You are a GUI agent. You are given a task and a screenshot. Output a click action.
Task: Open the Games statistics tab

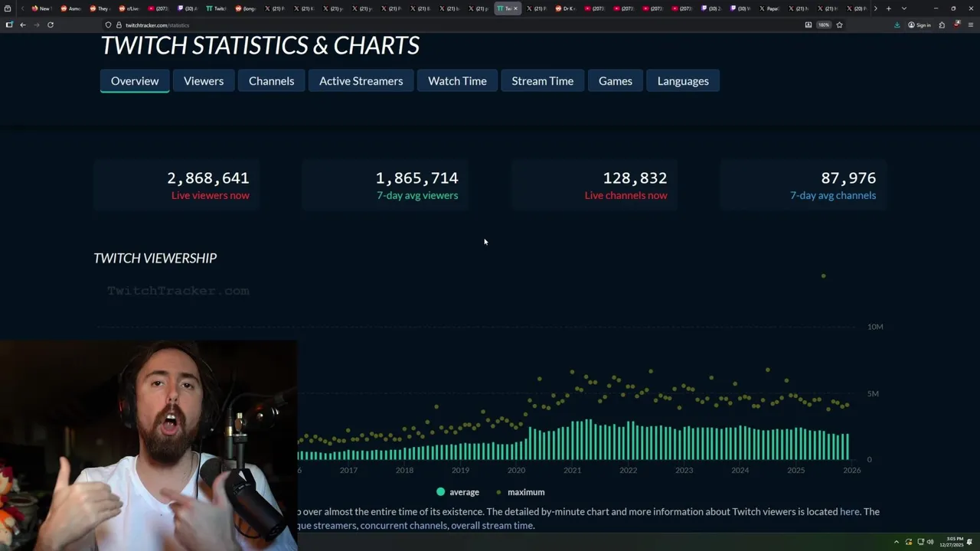click(x=616, y=81)
